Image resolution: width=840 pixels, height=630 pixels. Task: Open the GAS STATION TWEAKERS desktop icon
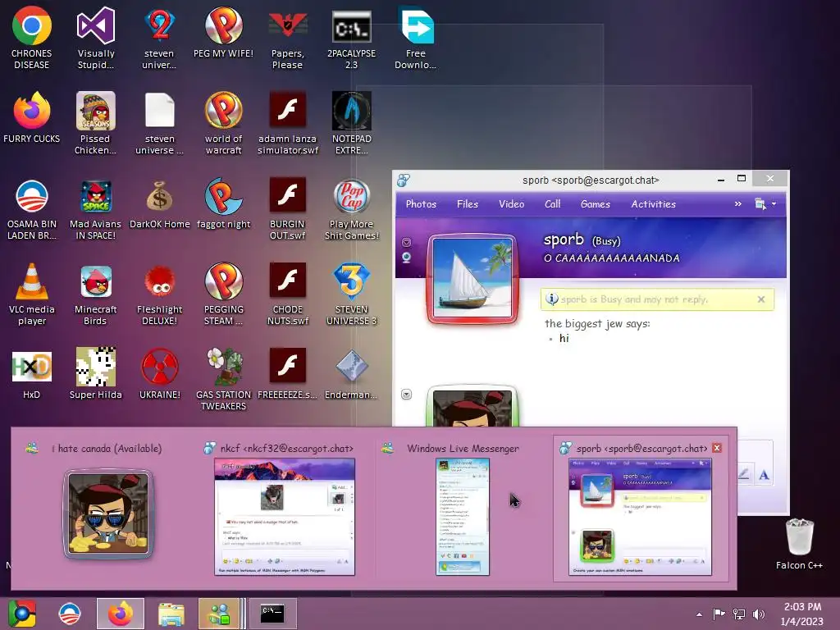pyautogui.click(x=224, y=379)
